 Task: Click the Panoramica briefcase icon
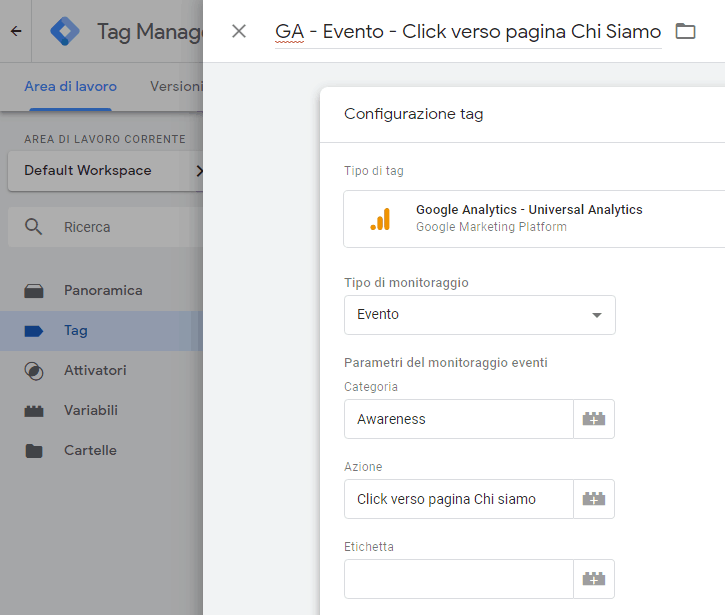click(x=34, y=291)
